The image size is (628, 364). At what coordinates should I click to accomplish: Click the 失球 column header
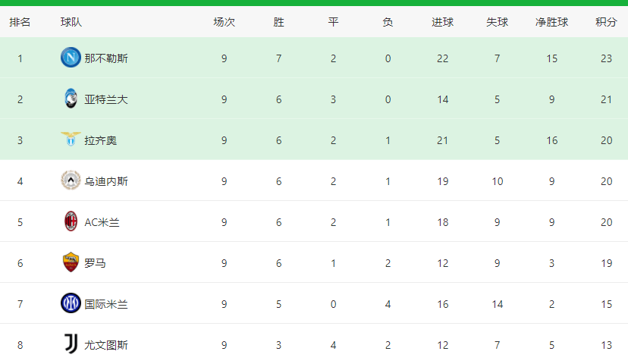[x=497, y=22]
